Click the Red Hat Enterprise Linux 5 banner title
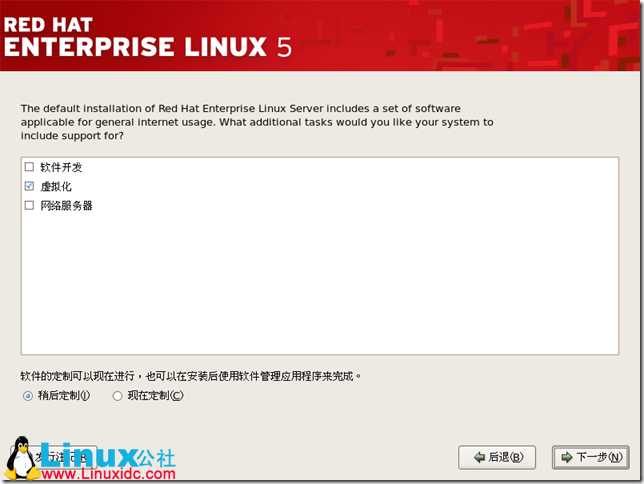Screen dimensions: 644x484 [x=148, y=37]
